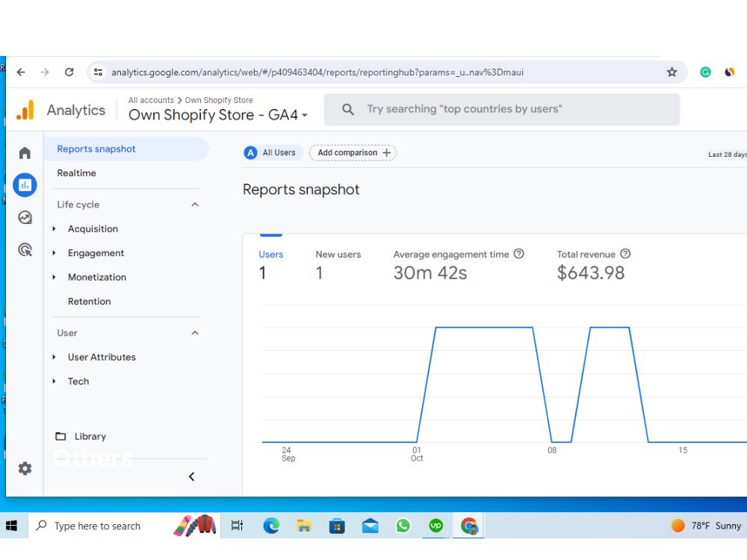This screenshot has height=560, width=747.
Task: Open the Grammarly extension icon
Action: [x=705, y=72]
